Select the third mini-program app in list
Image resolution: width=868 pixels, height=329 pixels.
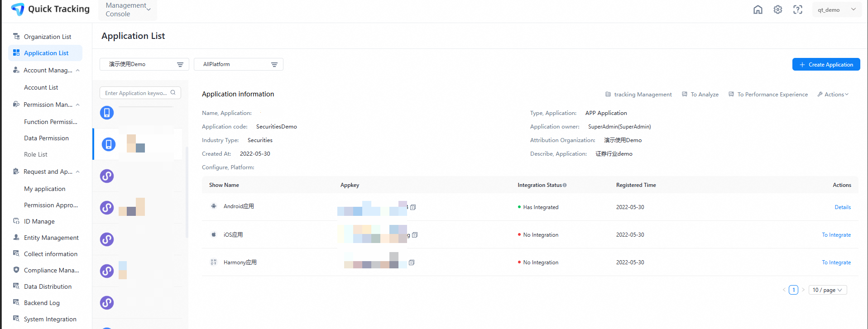coord(107,239)
